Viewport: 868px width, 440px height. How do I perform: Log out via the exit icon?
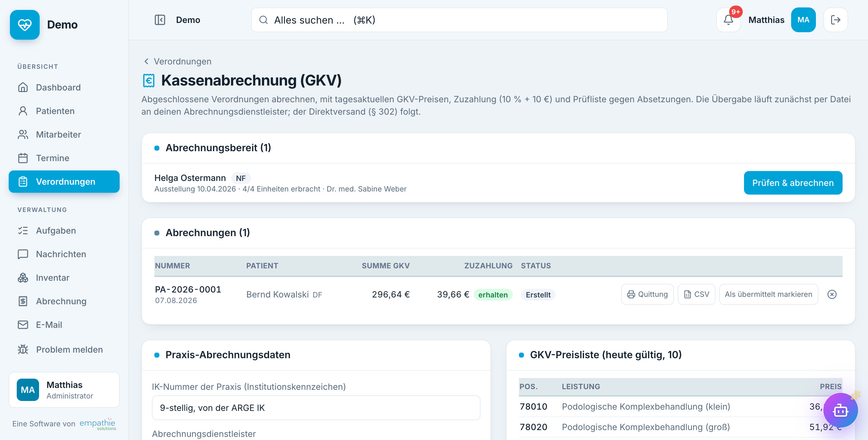tap(835, 20)
